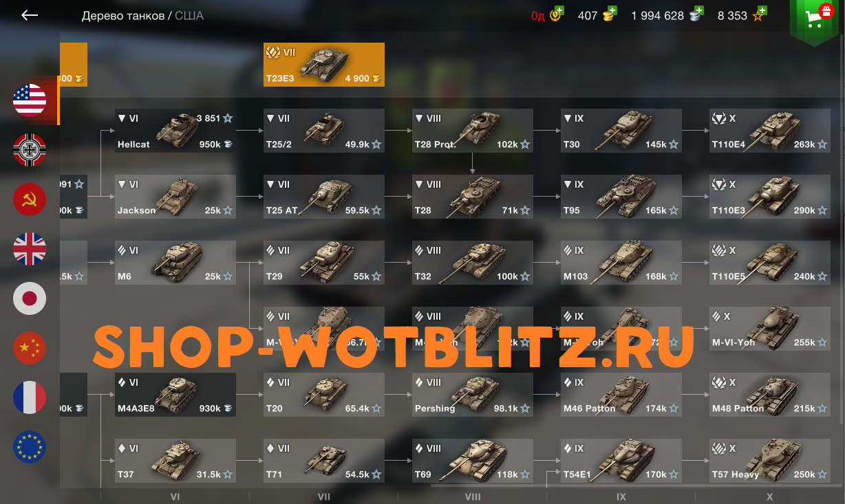Select the Hellcat tier VI tank
The image size is (845, 504).
tap(175, 131)
